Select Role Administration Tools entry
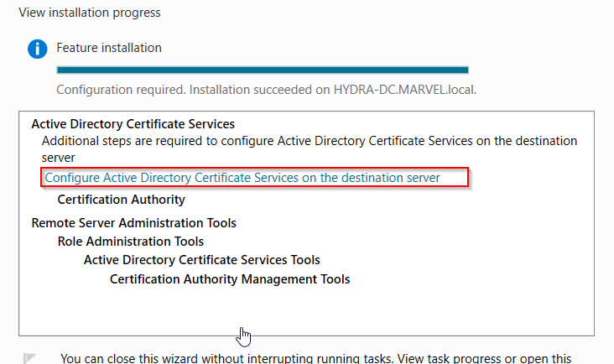 131,242
